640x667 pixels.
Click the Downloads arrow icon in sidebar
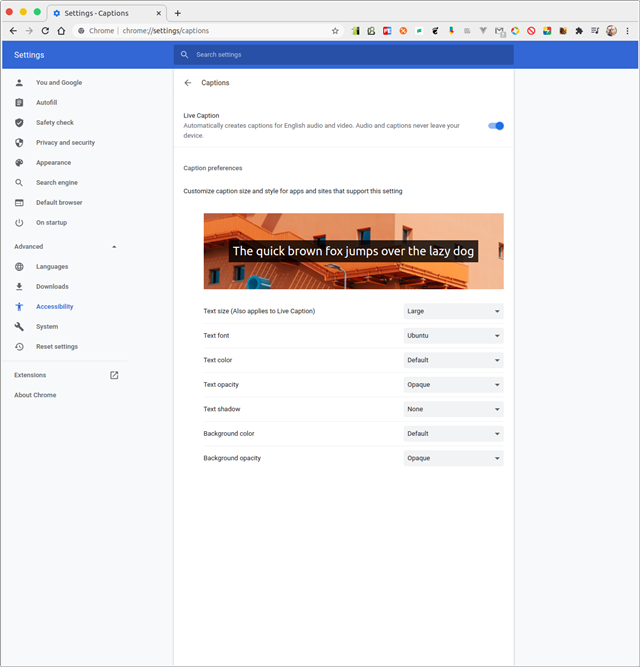click(x=19, y=287)
